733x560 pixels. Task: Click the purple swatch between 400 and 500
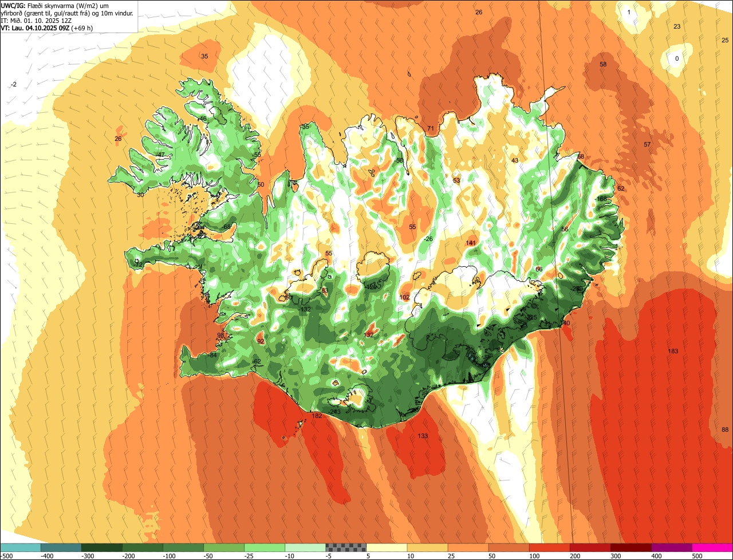click(671, 547)
